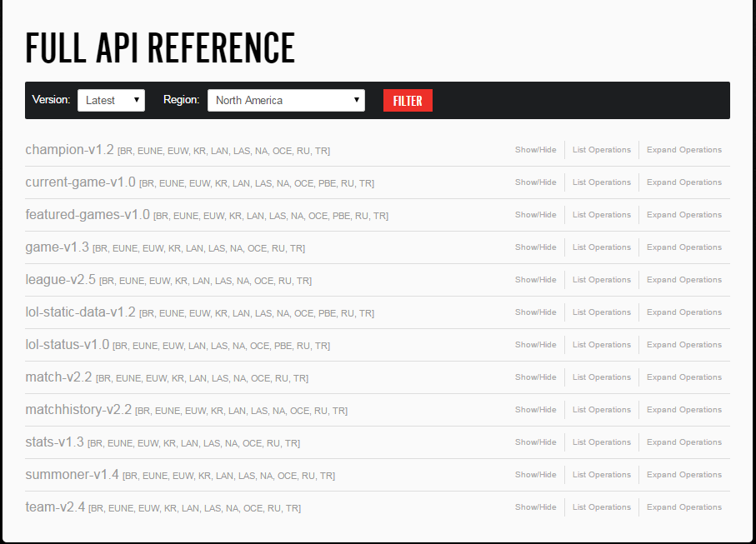The image size is (756, 544).
Task: List Operations for lol-status-v1.0
Action: point(602,345)
